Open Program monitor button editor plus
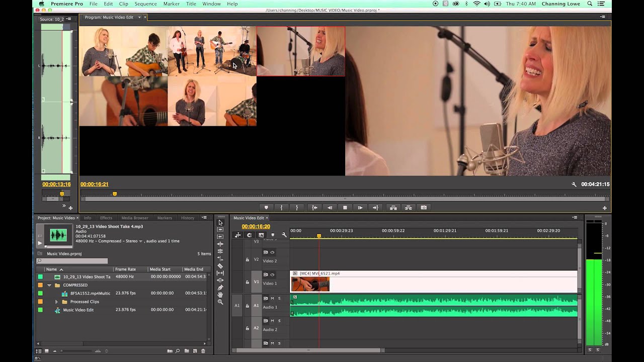644x362 pixels. pyautogui.click(x=605, y=208)
